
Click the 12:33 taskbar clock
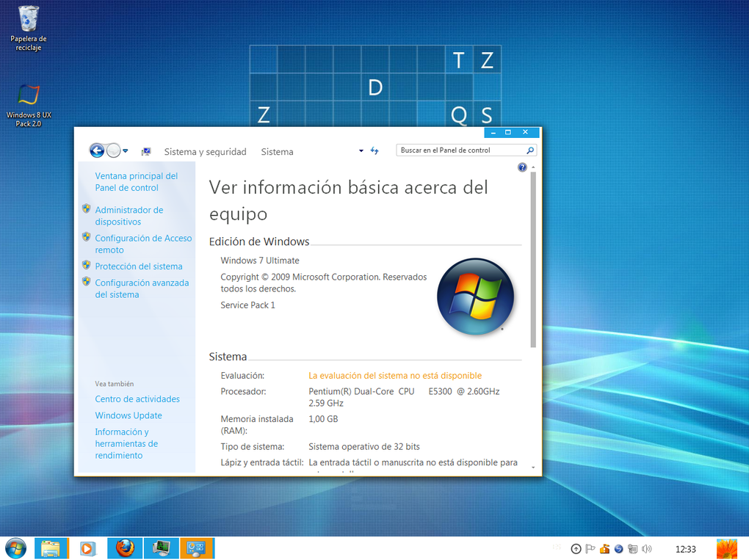click(685, 550)
